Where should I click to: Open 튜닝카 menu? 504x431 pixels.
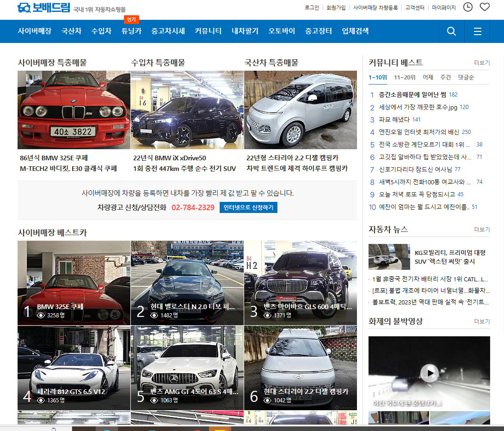click(131, 31)
